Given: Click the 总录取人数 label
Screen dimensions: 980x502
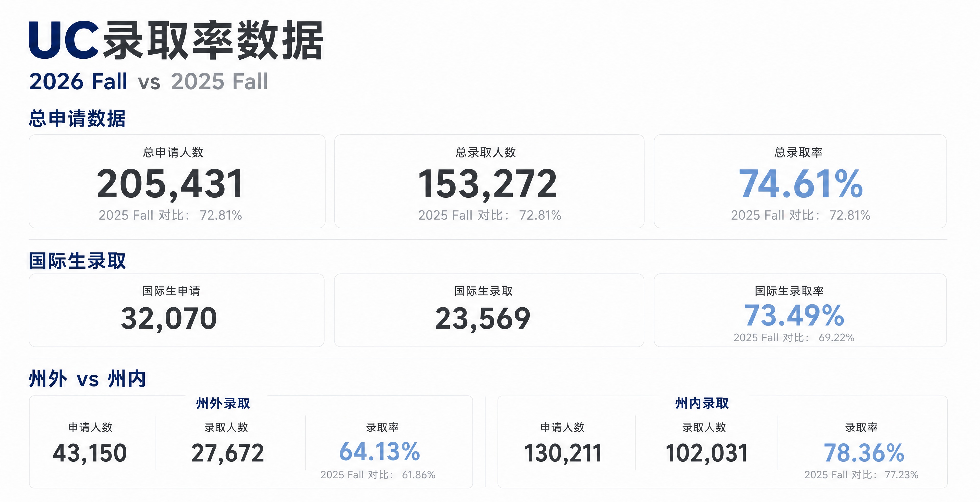Looking at the screenshot, I should point(486,153).
